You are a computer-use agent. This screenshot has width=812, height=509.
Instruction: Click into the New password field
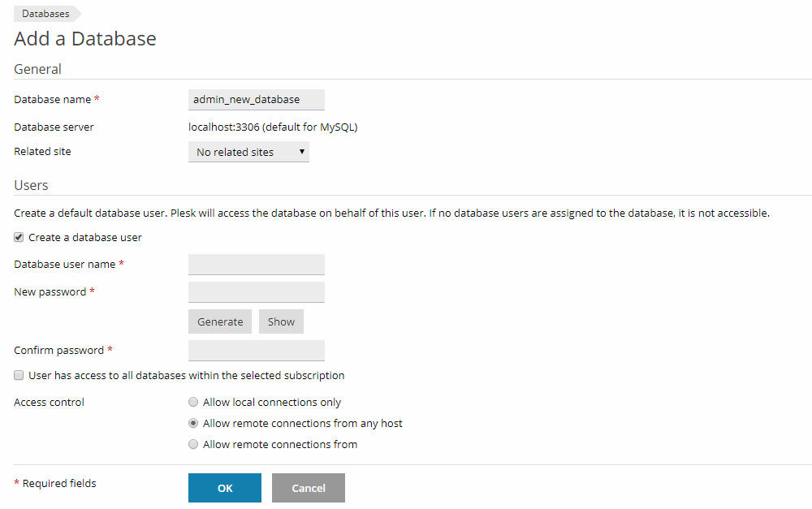pyautogui.click(x=257, y=292)
